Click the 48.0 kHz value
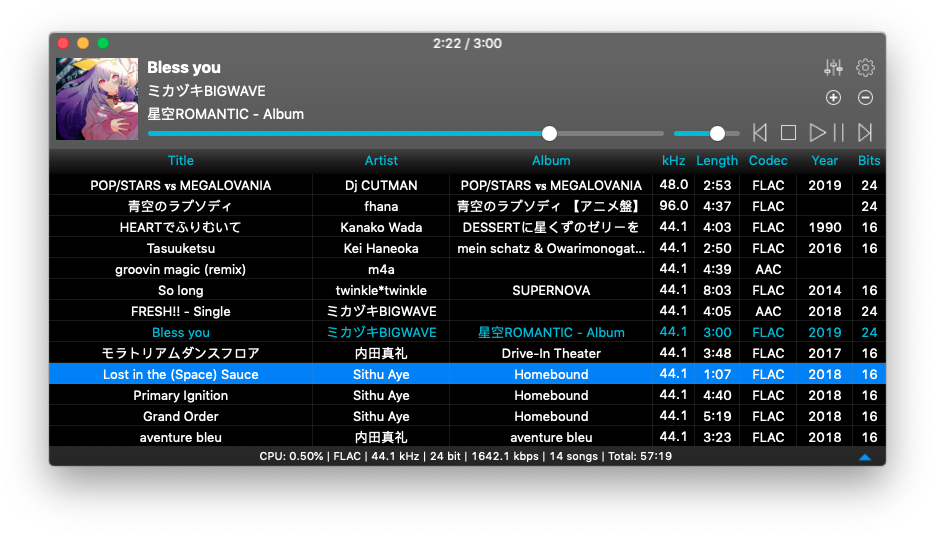Viewport: 934px width, 533px height. pyautogui.click(x=673, y=185)
